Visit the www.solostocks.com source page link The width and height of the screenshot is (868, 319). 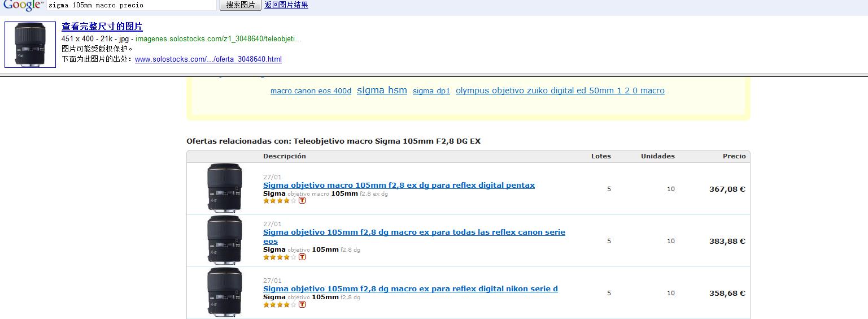(x=208, y=59)
